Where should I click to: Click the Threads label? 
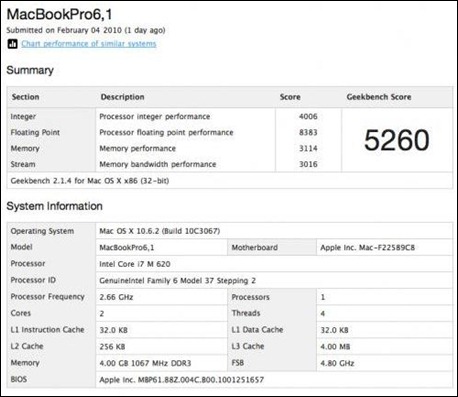pyautogui.click(x=246, y=313)
